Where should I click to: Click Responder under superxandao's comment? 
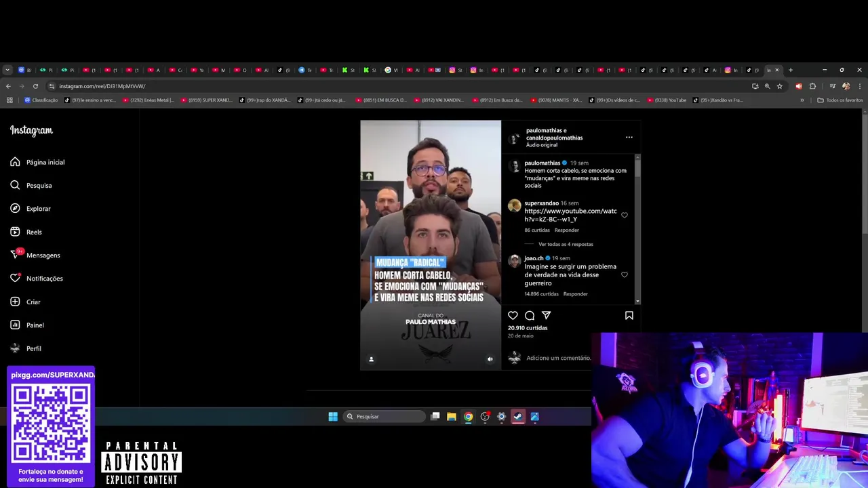[566, 230]
